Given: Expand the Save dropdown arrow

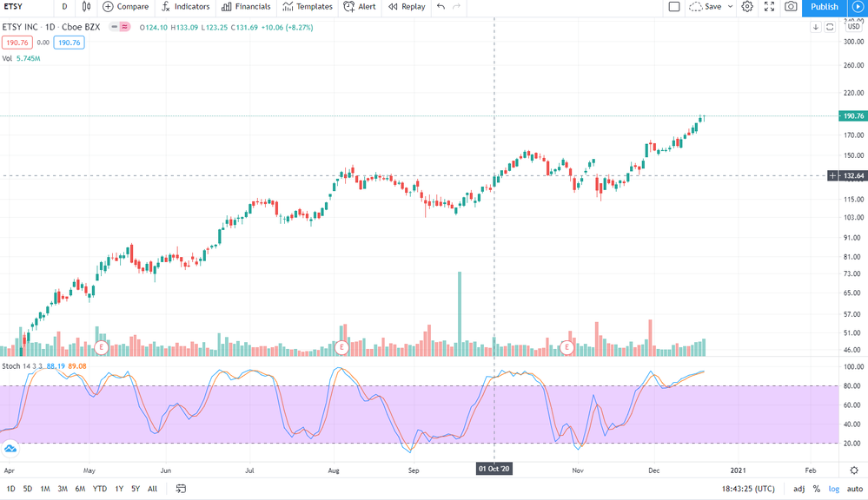Looking at the screenshot, I should 730,7.
